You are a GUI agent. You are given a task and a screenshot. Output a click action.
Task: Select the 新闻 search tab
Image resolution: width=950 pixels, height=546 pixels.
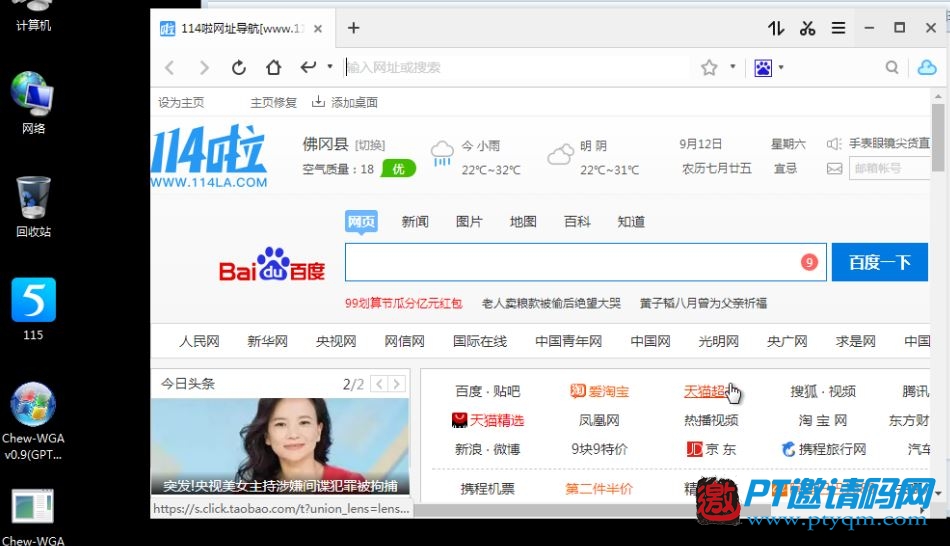(x=415, y=222)
